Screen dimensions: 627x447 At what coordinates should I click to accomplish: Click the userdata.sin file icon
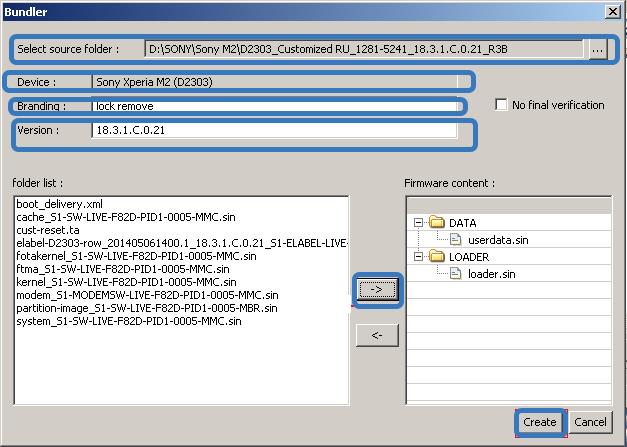(x=455, y=239)
